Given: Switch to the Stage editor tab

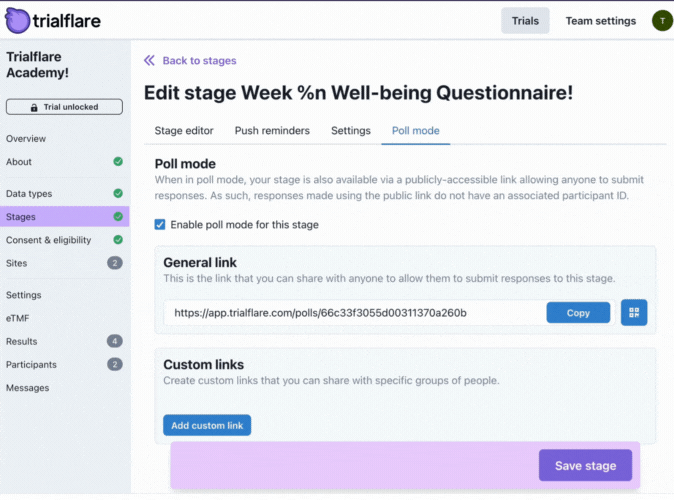Looking at the screenshot, I should 184,130.
